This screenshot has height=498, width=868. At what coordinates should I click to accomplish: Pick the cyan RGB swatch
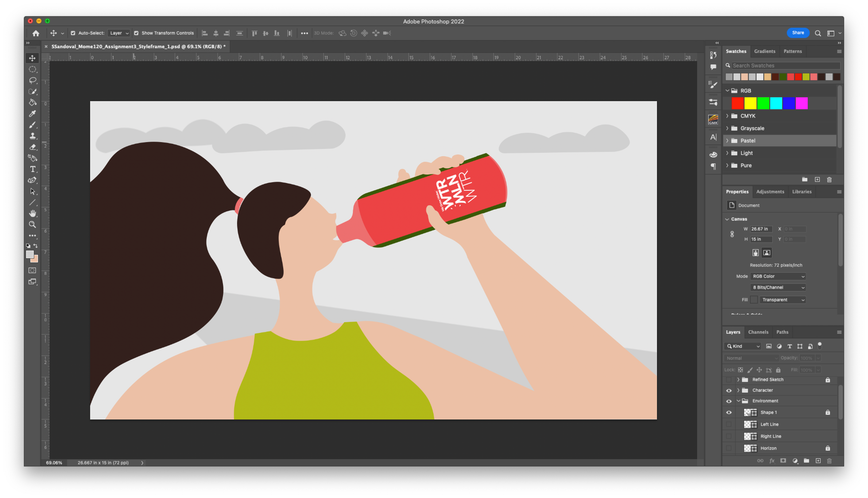(776, 103)
